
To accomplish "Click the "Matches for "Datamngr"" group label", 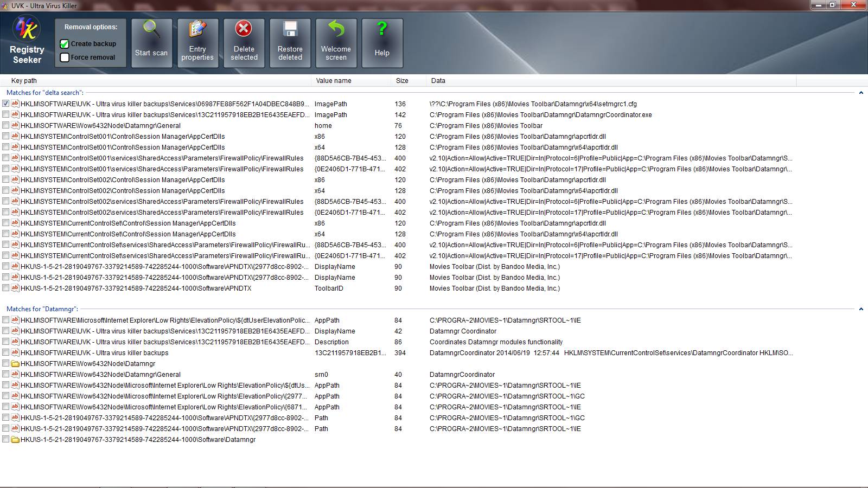I will click(x=42, y=309).
